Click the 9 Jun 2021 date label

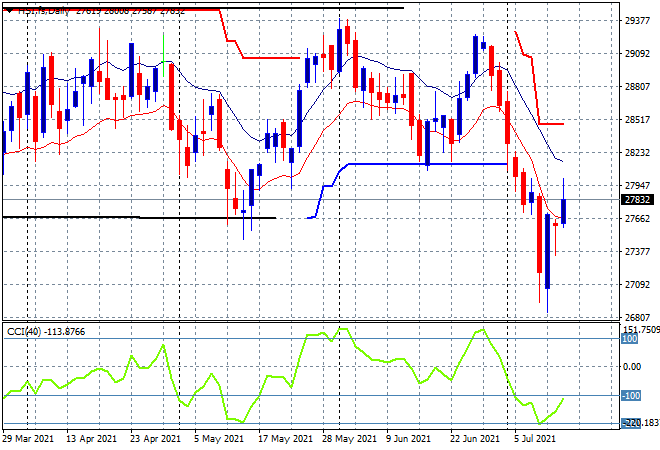click(x=408, y=439)
